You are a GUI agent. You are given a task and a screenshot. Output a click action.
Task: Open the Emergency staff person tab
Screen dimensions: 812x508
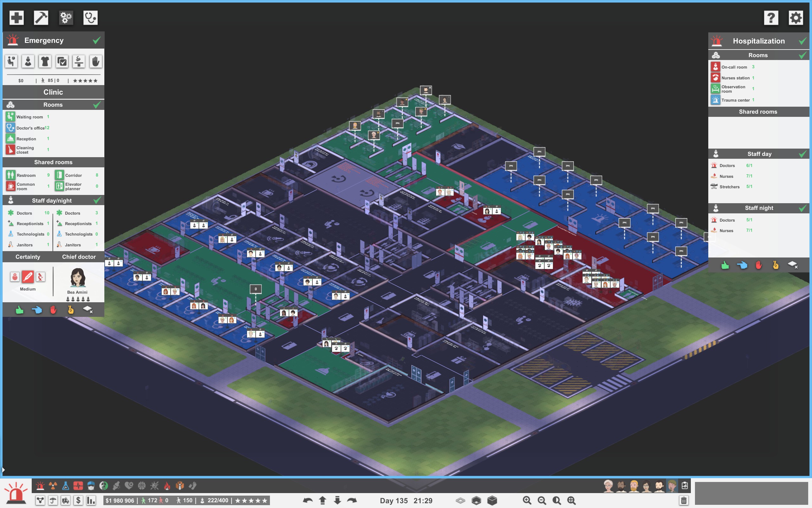pyautogui.click(x=28, y=62)
